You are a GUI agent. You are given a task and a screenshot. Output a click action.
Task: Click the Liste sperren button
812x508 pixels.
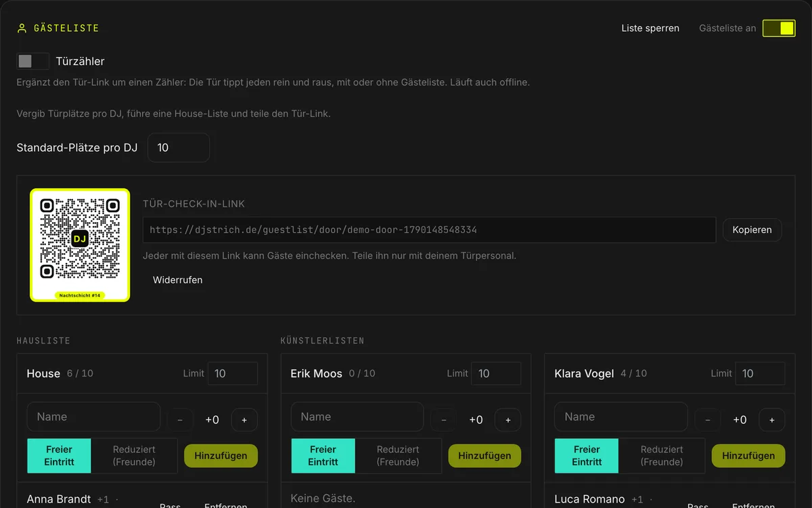point(650,28)
